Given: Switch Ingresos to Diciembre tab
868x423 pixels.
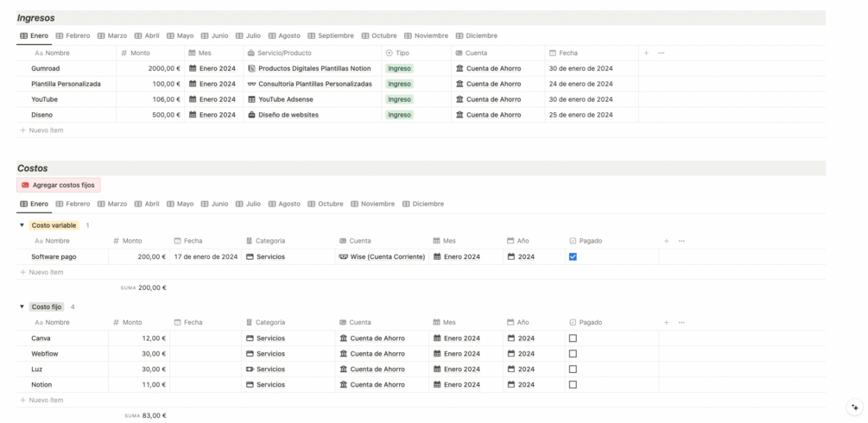Looking at the screenshot, I should 477,35.
